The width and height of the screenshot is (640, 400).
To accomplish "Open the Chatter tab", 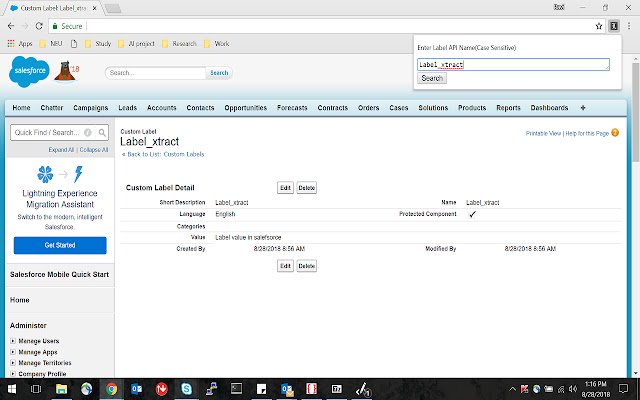I will tap(52, 108).
